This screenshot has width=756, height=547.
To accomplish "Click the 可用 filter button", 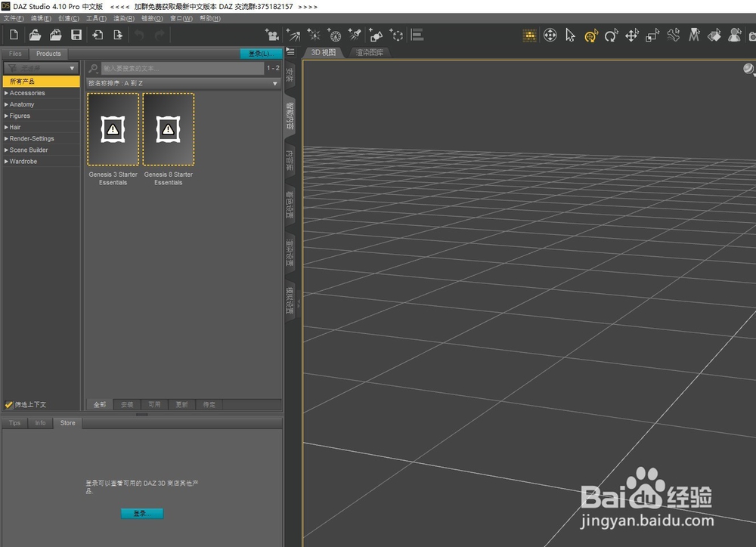I will tap(154, 404).
